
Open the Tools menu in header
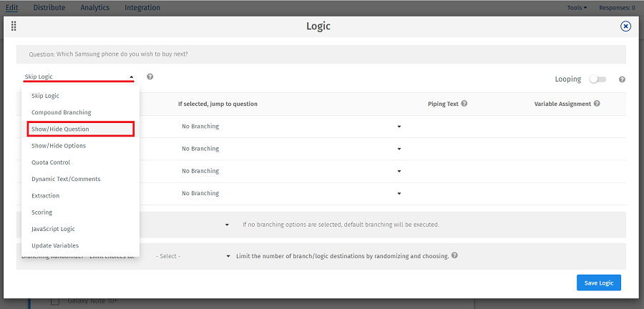point(577,8)
